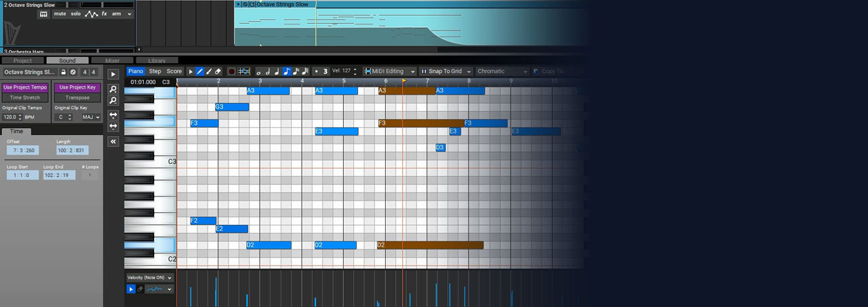This screenshot has height=307, width=868.
Task: Choose whole note duration
Action: (258, 72)
